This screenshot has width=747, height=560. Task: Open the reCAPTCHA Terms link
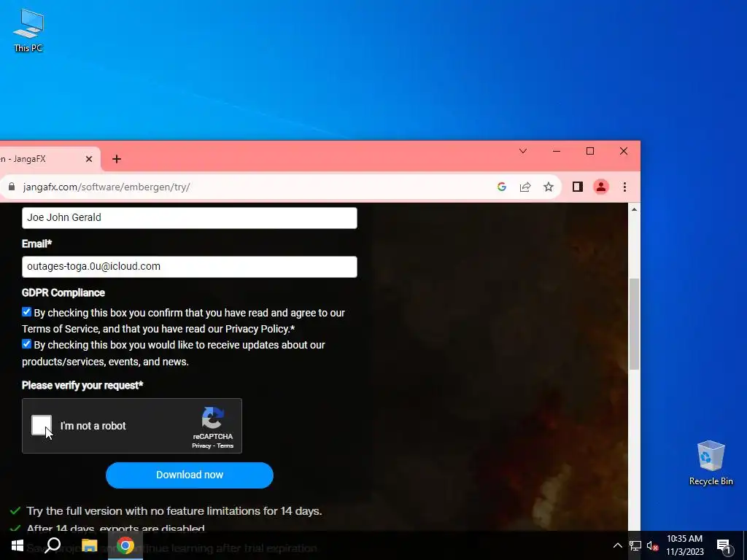coord(225,446)
